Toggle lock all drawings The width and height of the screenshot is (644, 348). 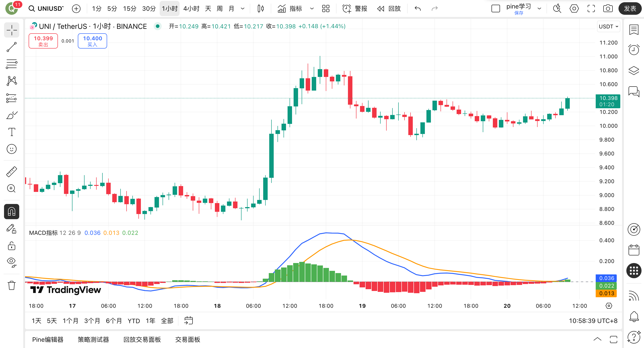pyautogui.click(x=11, y=246)
